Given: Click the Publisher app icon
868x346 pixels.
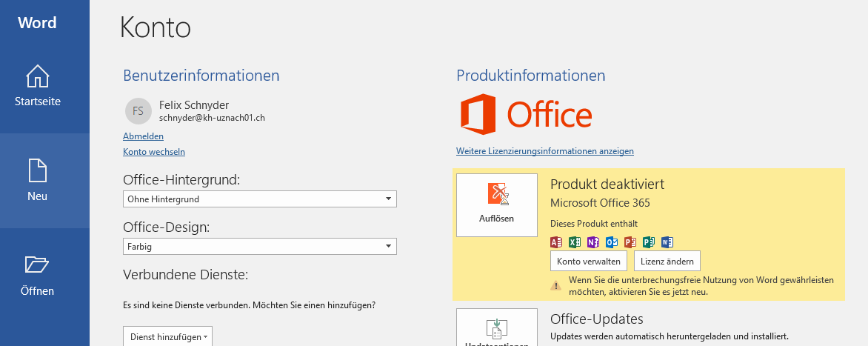Looking at the screenshot, I should click(649, 242).
